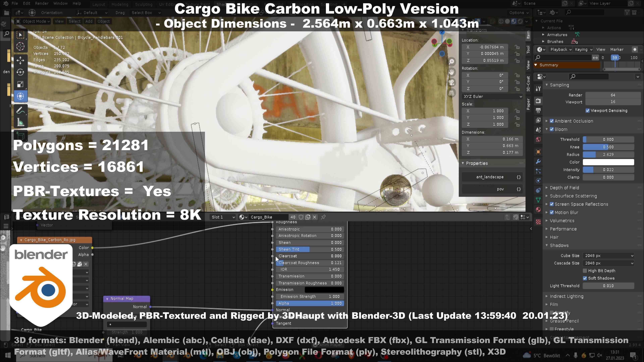Open the Output properties printer icon
644x362 pixels.
[x=538, y=110]
